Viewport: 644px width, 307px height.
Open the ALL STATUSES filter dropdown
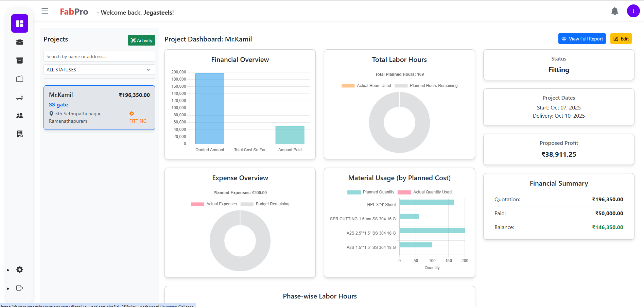[x=99, y=69]
